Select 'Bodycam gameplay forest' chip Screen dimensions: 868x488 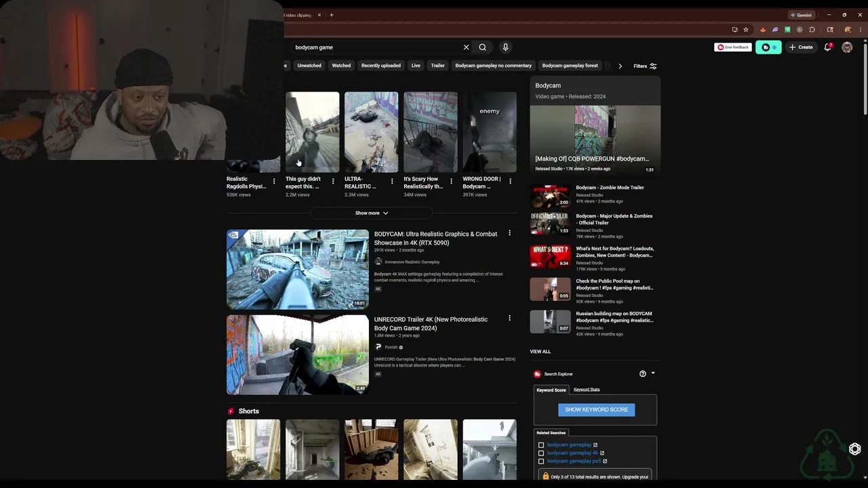pos(570,66)
